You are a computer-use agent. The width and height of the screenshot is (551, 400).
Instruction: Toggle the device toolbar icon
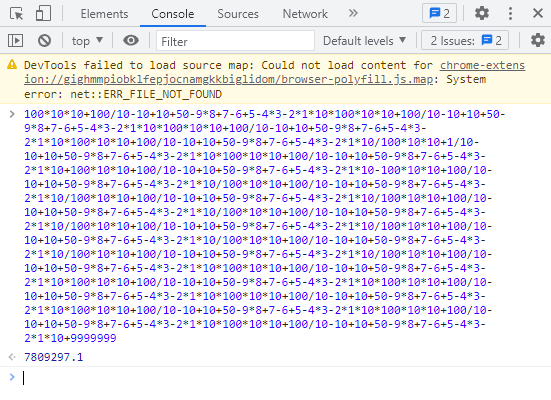43,14
